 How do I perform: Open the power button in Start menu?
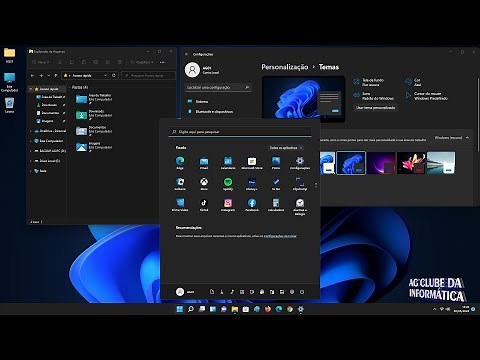[x=302, y=292]
